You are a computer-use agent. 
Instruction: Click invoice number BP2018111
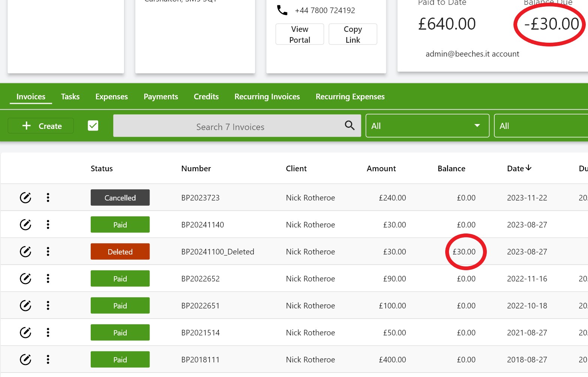click(200, 360)
